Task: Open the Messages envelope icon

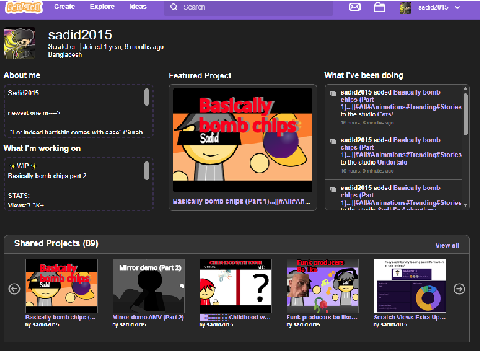Action: point(355,7)
